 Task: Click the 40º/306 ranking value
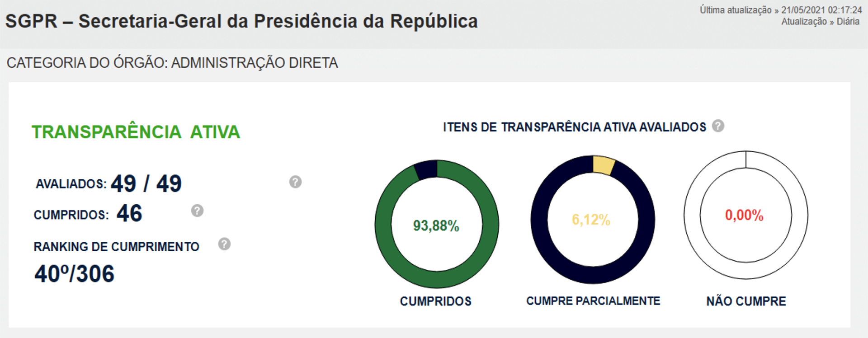pos(75,274)
